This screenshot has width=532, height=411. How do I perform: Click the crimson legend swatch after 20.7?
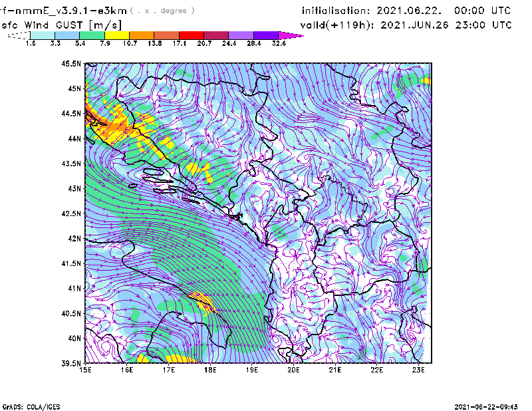pos(216,35)
